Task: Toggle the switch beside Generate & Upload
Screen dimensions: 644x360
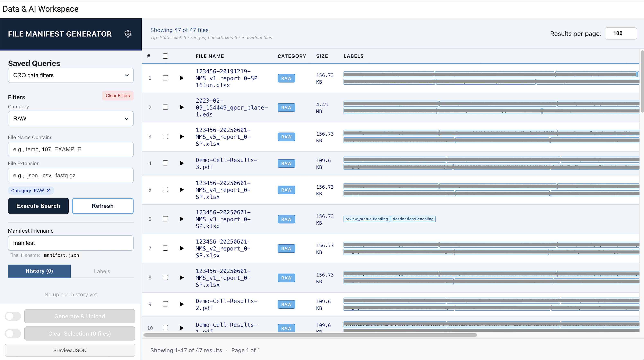Action: [x=13, y=316]
